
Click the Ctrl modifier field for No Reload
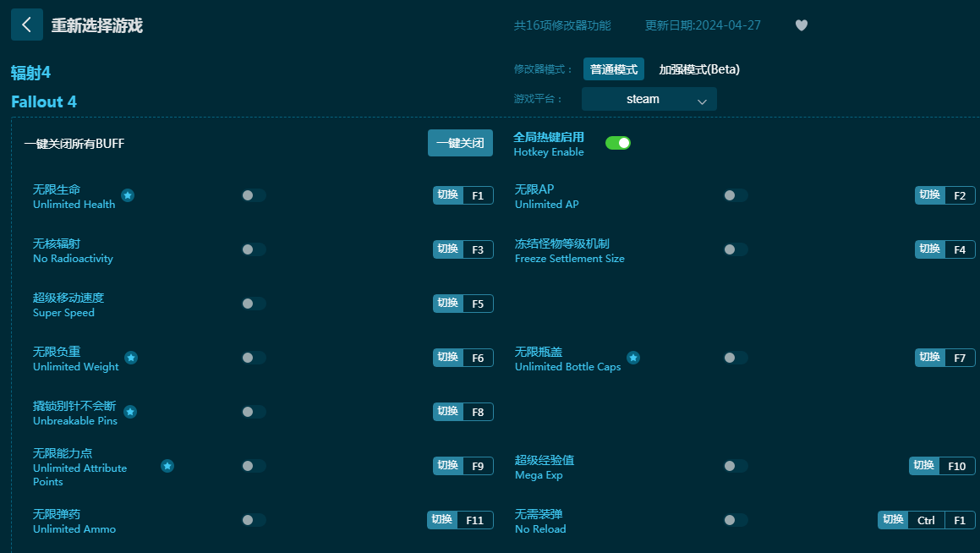926,520
